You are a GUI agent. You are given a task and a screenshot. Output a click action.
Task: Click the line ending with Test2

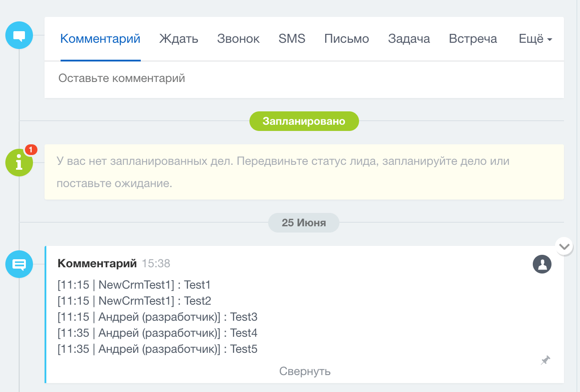coord(135,301)
